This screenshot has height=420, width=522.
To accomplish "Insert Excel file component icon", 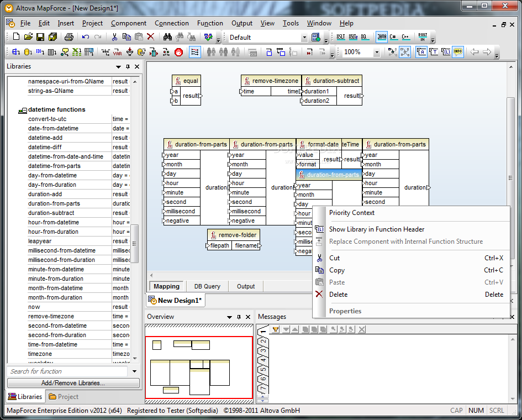I will (77, 52).
